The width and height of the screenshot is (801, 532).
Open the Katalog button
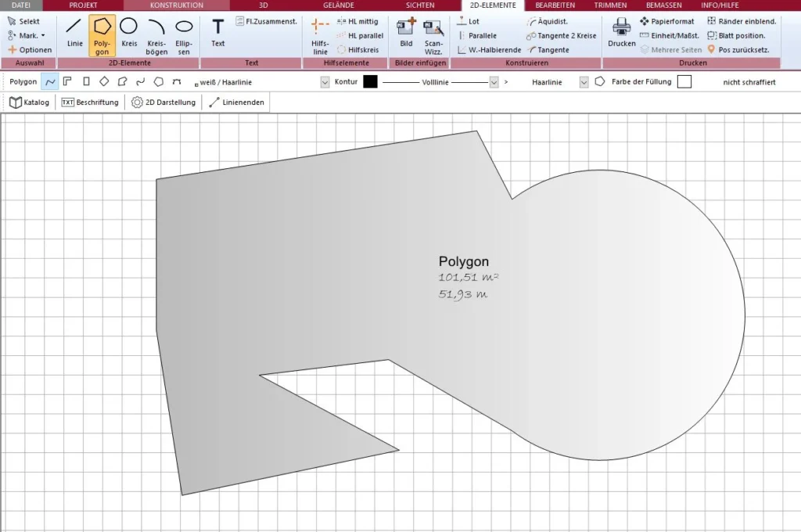pos(30,102)
